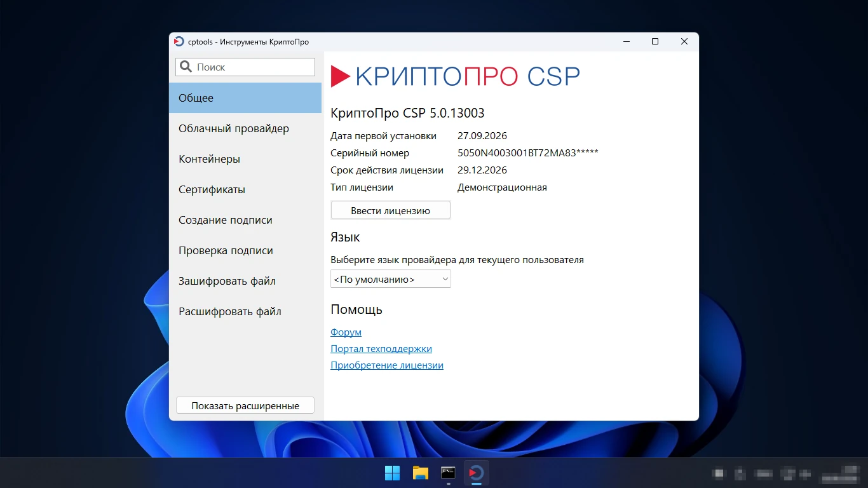The height and width of the screenshot is (488, 868).
Task: Focus the Поиск search field
Action: click(x=245, y=67)
